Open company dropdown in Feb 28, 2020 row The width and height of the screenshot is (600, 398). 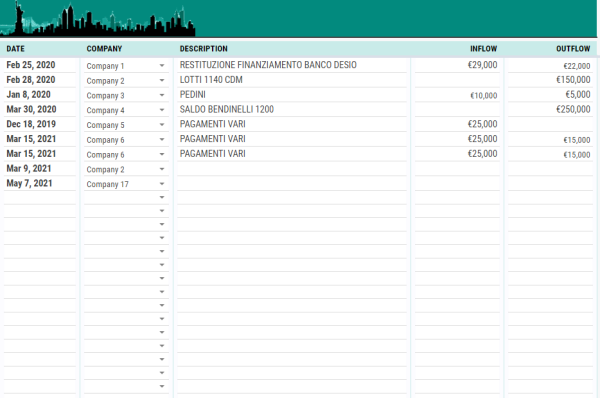click(x=162, y=80)
